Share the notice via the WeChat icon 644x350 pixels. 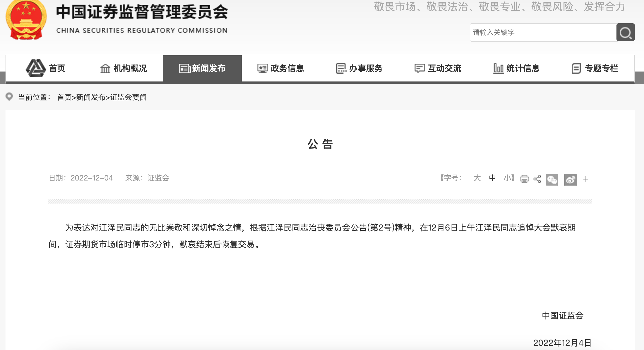point(552,180)
